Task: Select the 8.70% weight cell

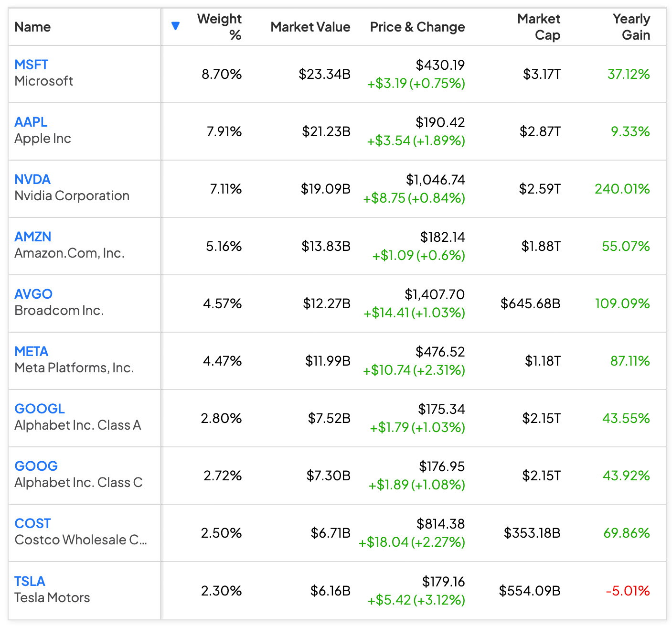Action: click(x=222, y=74)
